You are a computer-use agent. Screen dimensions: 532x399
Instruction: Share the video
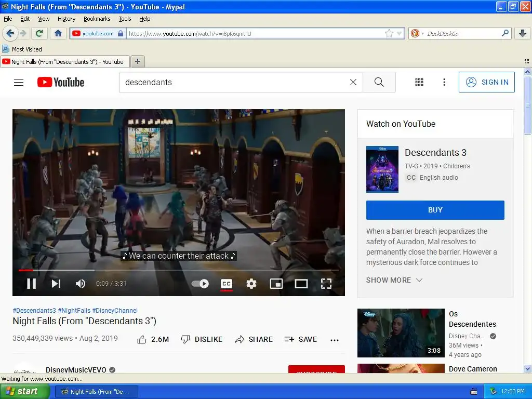[254, 339]
